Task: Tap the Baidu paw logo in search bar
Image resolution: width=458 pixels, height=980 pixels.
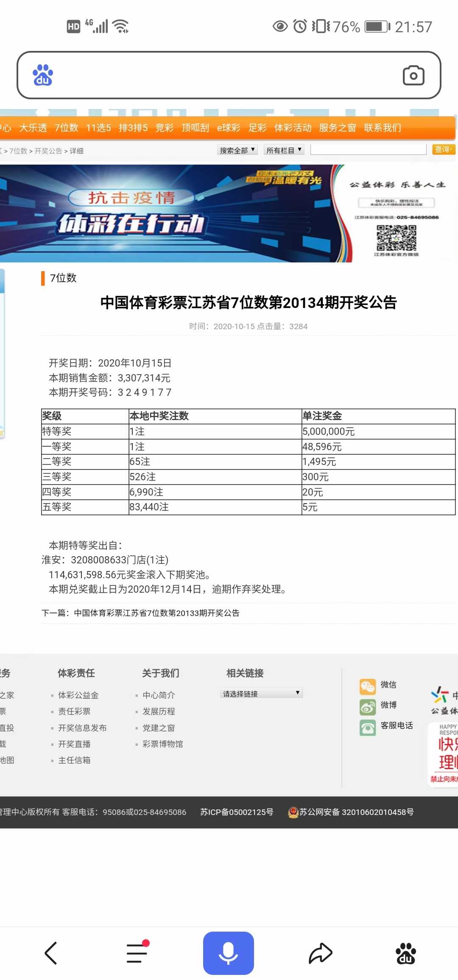Action: (x=43, y=75)
